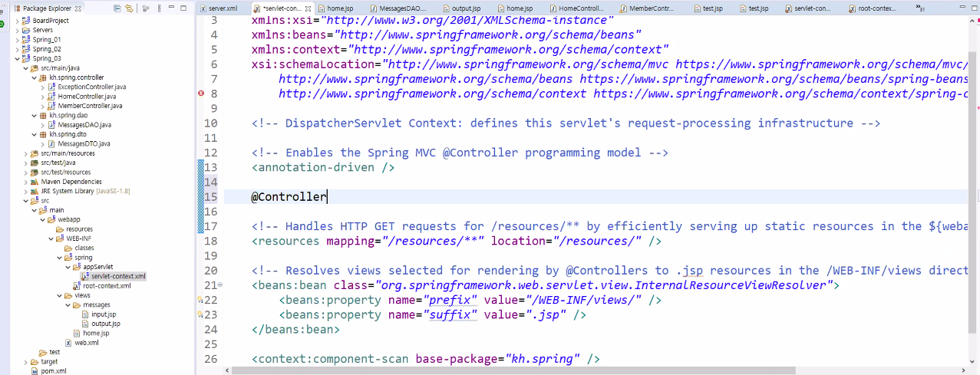Select ExceptionController.java file
980x375 pixels.
coord(91,87)
